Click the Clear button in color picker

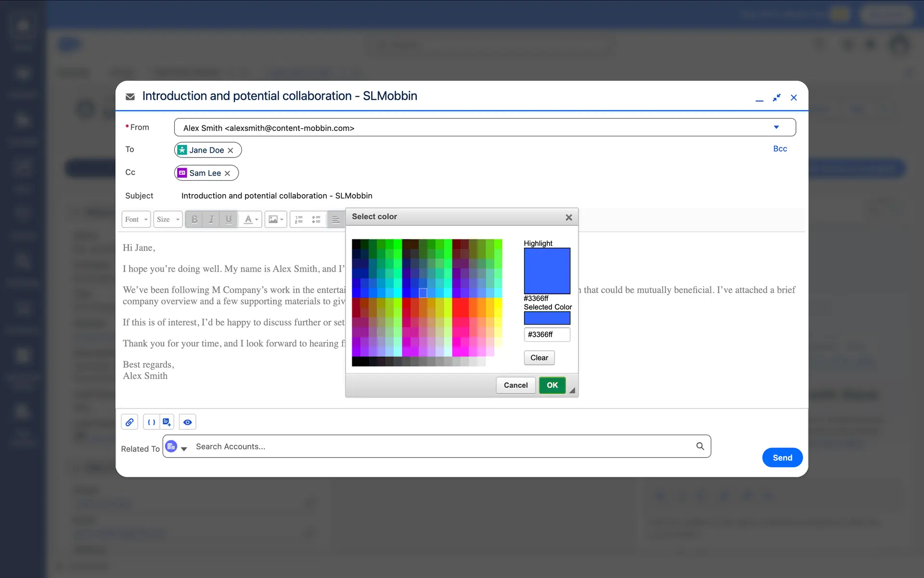(x=539, y=357)
